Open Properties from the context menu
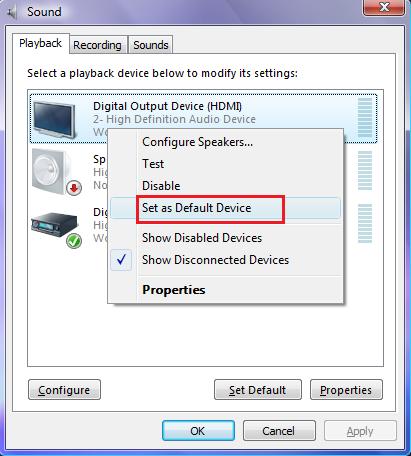Screen dimensions: 411x456 pyautogui.click(x=174, y=290)
